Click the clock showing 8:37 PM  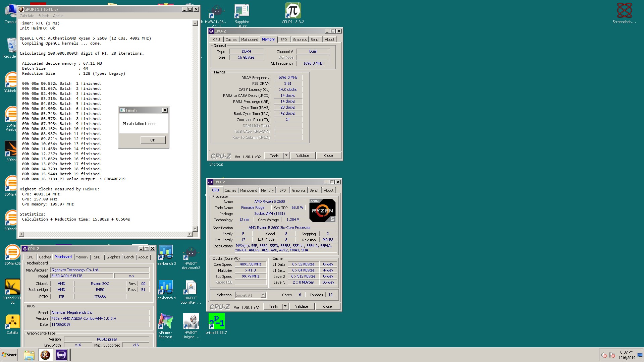point(627,355)
